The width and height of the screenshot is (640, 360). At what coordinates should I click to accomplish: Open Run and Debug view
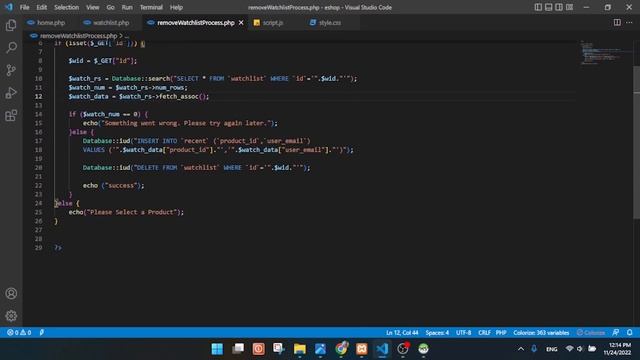11,93
